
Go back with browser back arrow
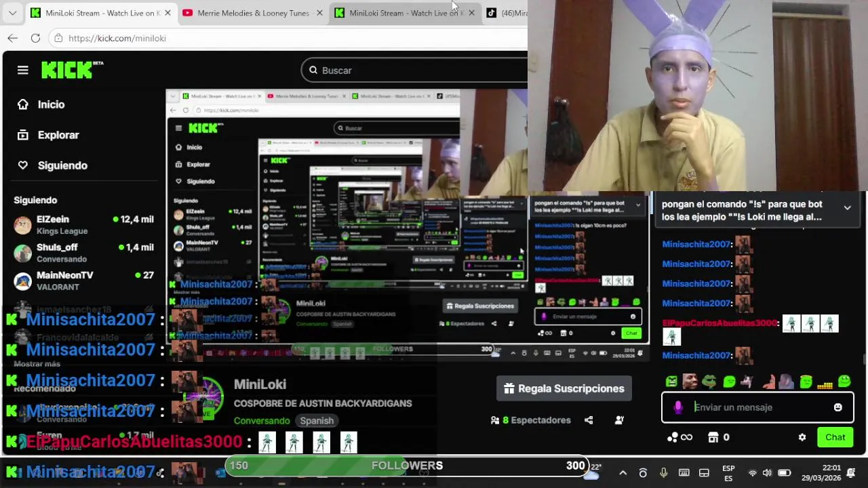(x=13, y=38)
